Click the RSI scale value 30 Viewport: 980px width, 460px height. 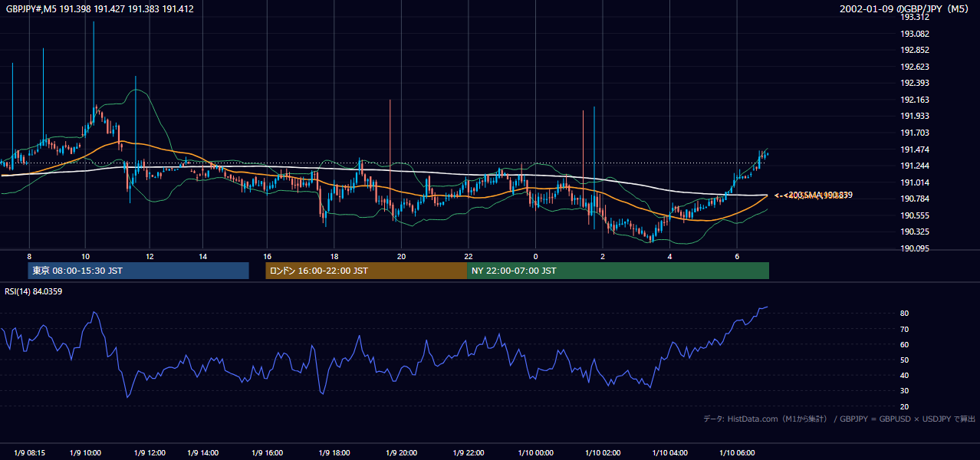pos(905,391)
